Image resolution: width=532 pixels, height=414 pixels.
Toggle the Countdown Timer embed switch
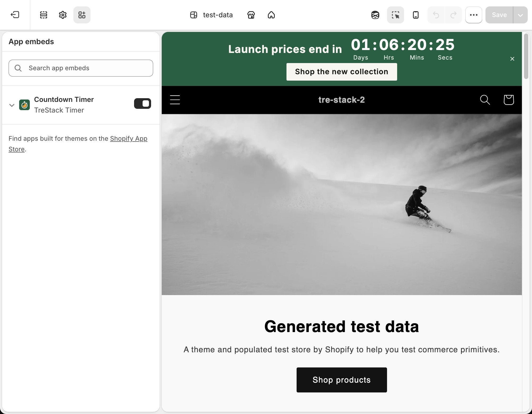(x=143, y=104)
